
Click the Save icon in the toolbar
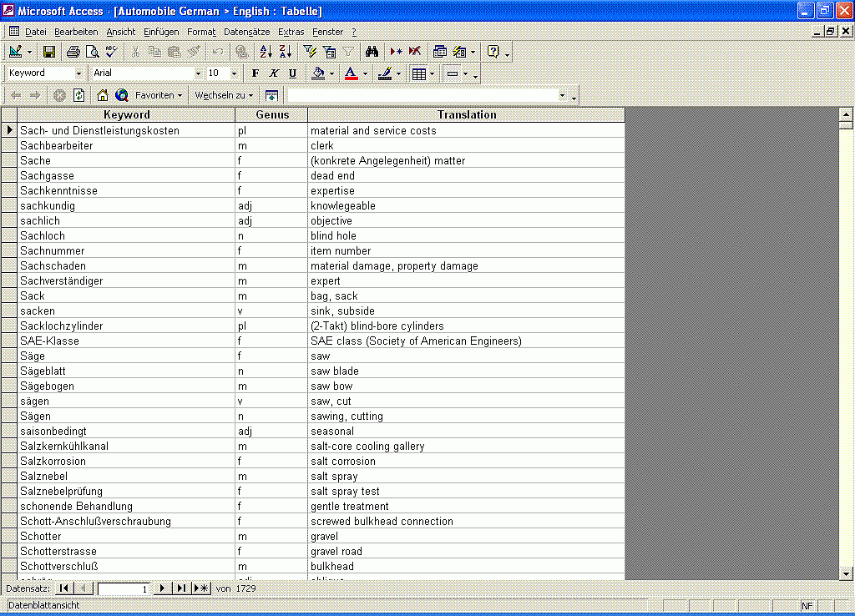(x=49, y=52)
